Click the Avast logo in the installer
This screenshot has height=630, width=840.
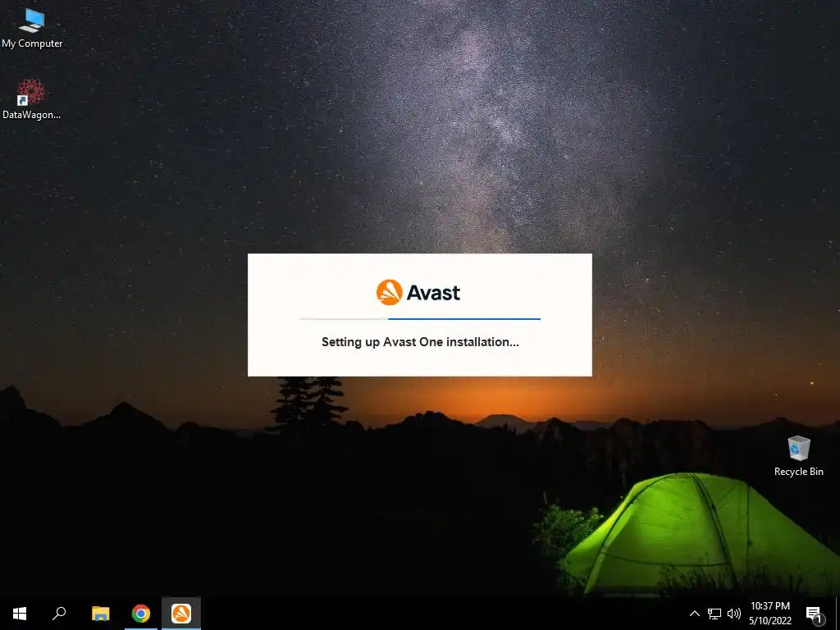[x=418, y=293]
